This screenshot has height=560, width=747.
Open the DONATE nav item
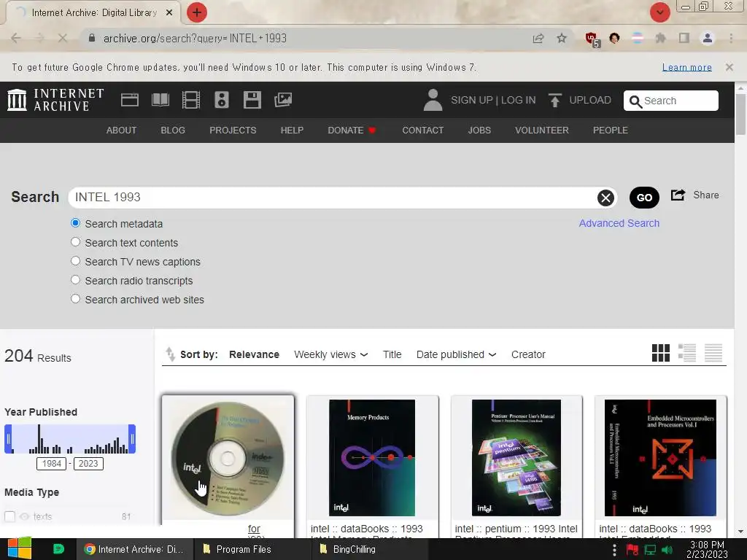[352, 130]
